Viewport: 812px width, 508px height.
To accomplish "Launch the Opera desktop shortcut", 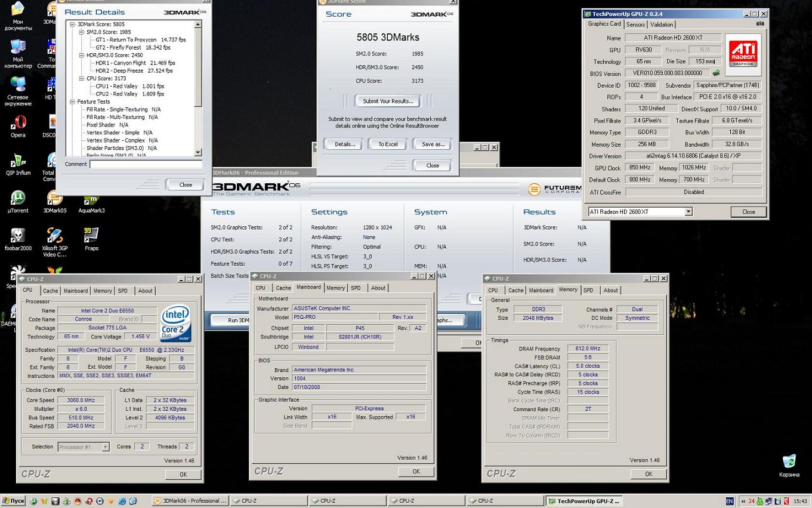I will [18, 127].
